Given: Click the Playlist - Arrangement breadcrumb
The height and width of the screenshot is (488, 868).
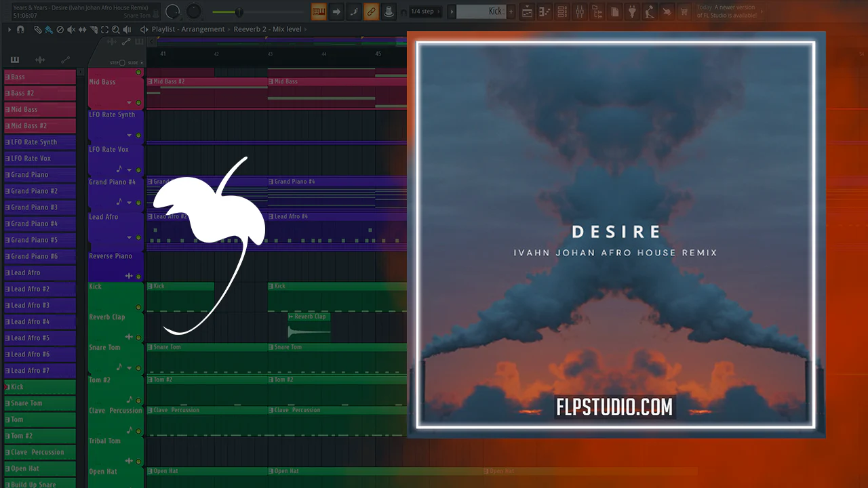Looking at the screenshot, I should coord(188,30).
